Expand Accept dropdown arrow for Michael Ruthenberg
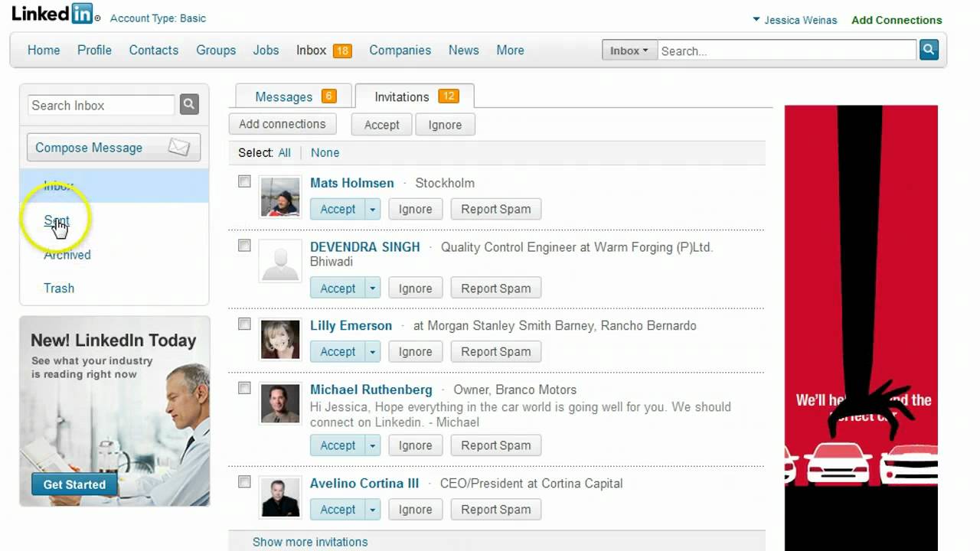 point(373,445)
